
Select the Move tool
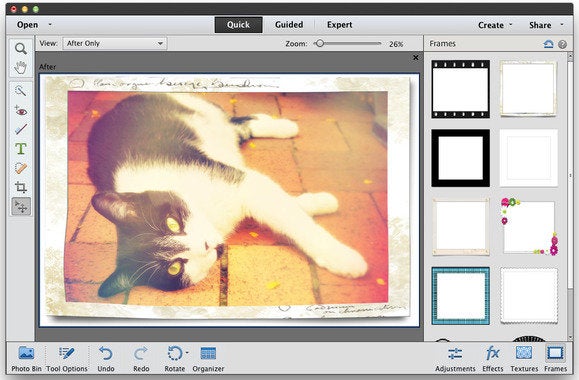point(21,206)
